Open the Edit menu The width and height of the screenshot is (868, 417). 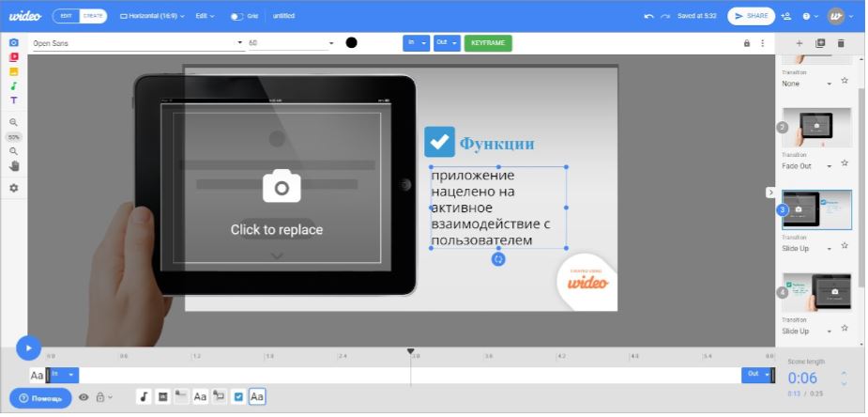pyautogui.click(x=205, y=16)
